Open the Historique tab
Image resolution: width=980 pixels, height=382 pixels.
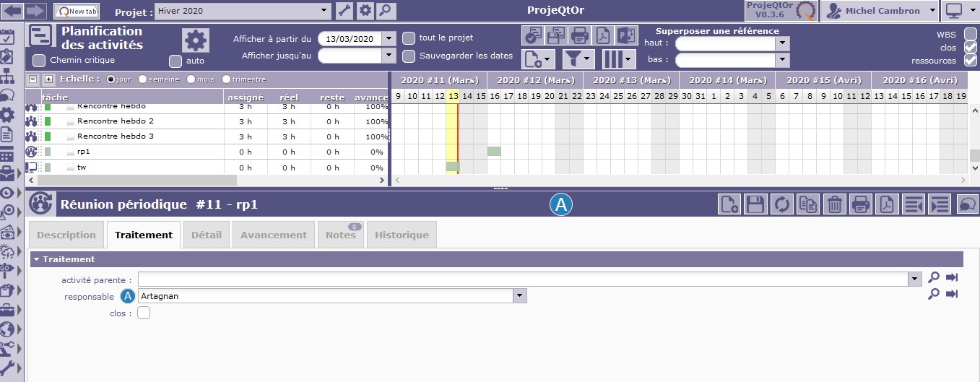(x=402, y=235)
